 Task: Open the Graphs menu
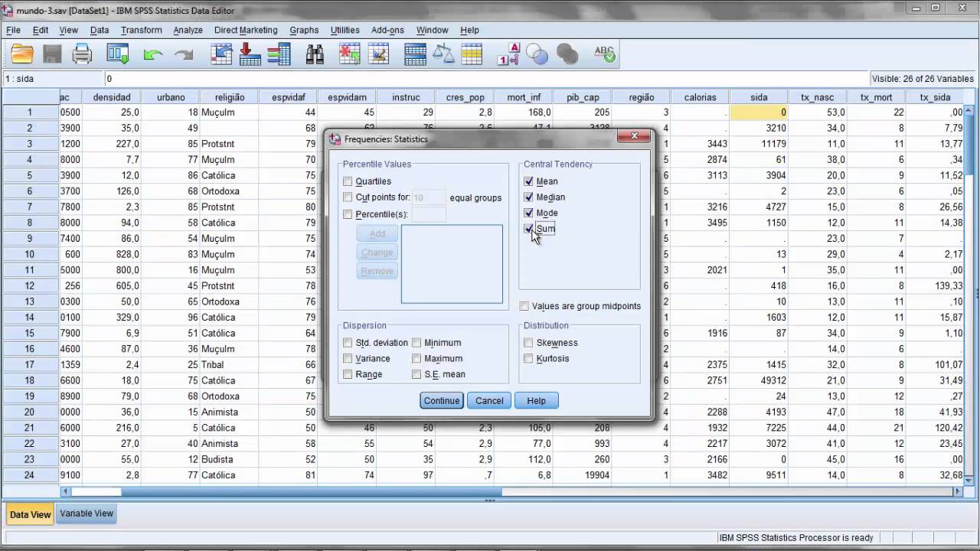click(x=304, y=30)
